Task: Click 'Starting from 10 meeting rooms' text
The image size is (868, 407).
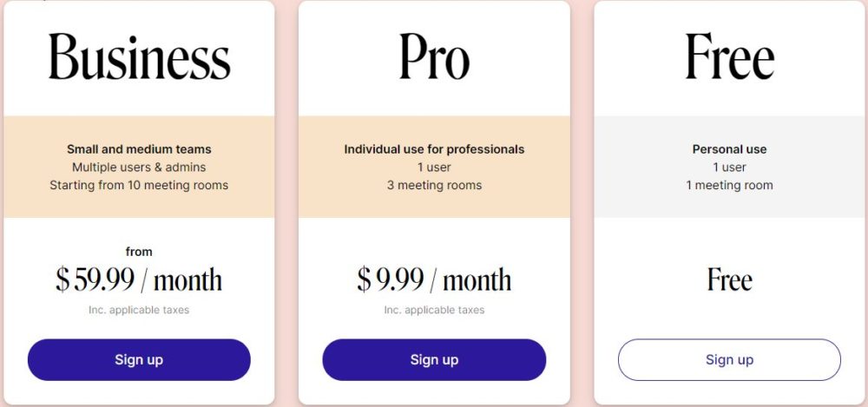Action: click(139, 185)
